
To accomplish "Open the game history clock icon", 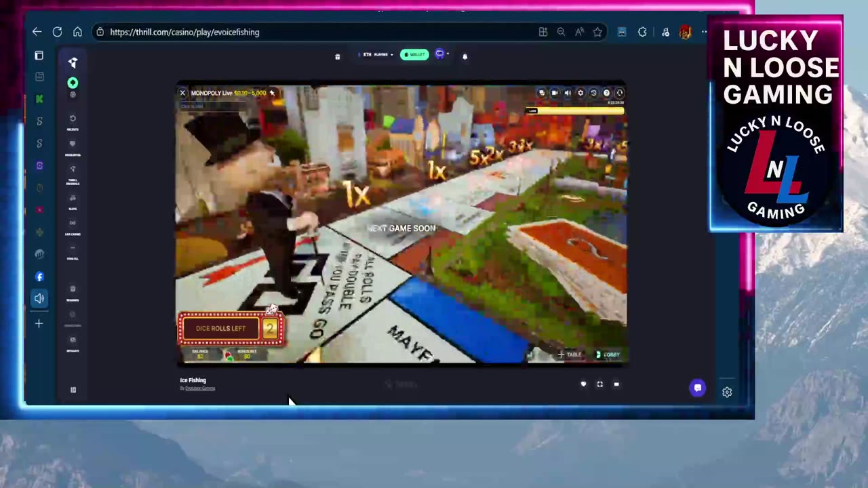I will pos(593,93).
